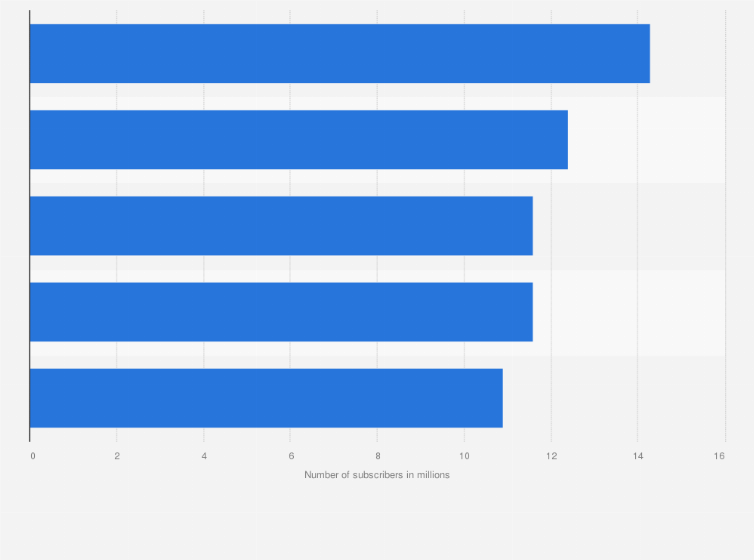The height and width of the screenshot is (560, 754).
Task: Click the 6 tick label on x-axis
Action: click(291, 456)
